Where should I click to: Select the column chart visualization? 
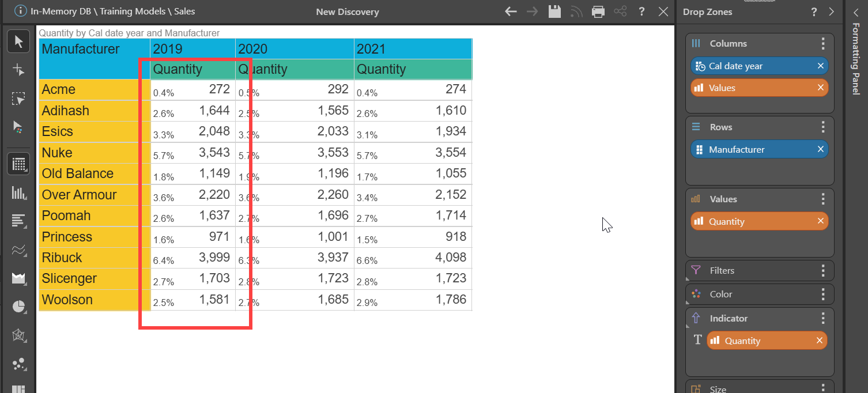click(18, 193)
